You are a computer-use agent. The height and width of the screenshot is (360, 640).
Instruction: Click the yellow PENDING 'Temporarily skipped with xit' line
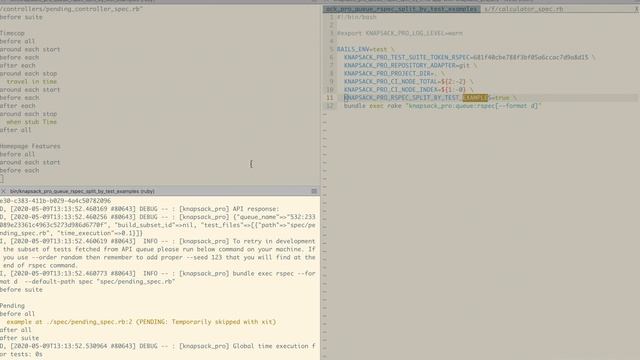tap(141, 322)
